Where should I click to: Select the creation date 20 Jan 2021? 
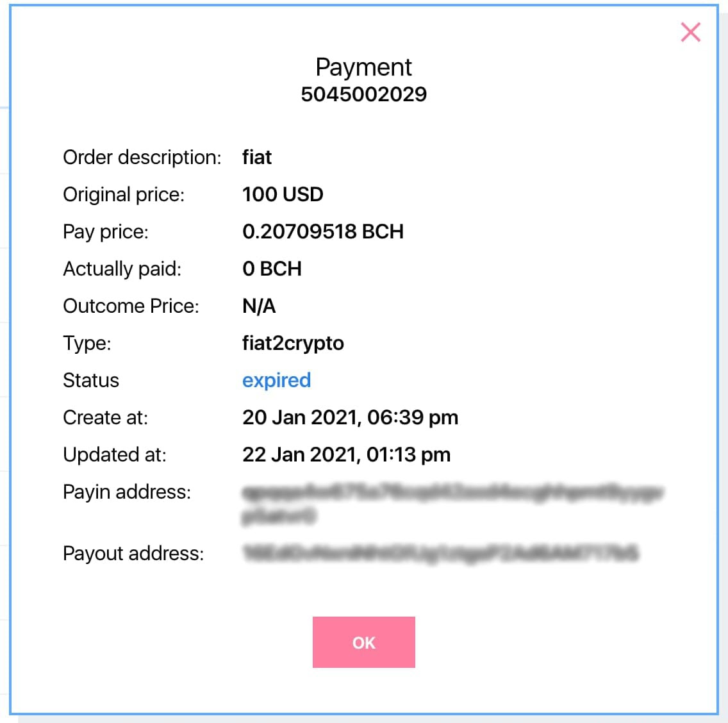click(x=351, y=417)
